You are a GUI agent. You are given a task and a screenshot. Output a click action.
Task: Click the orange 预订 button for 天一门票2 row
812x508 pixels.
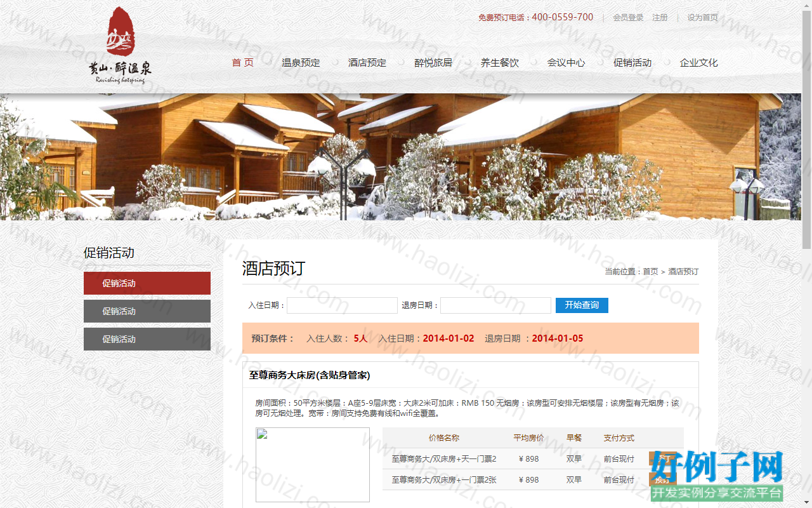pyautogui.click(x=662, y=458)
